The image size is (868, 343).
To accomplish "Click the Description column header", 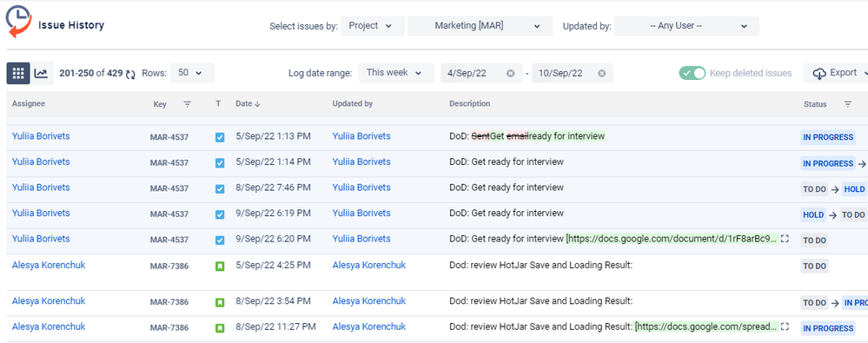I will tap(470, 103).
